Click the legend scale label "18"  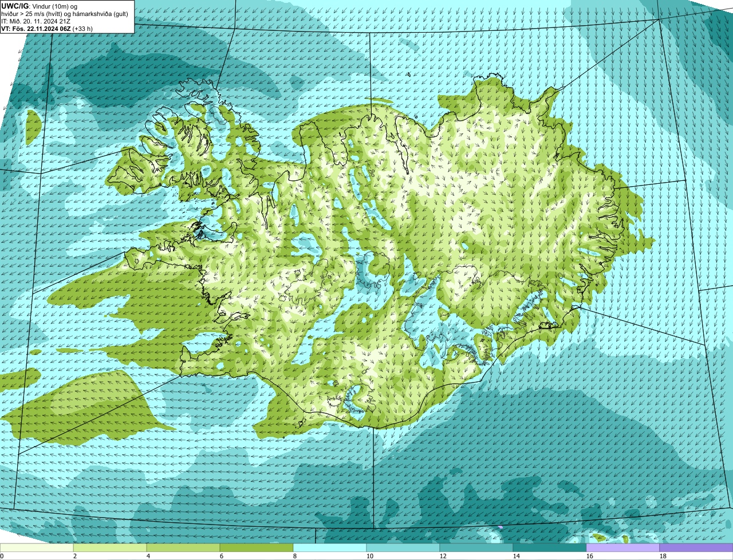[x=663, y=556]
